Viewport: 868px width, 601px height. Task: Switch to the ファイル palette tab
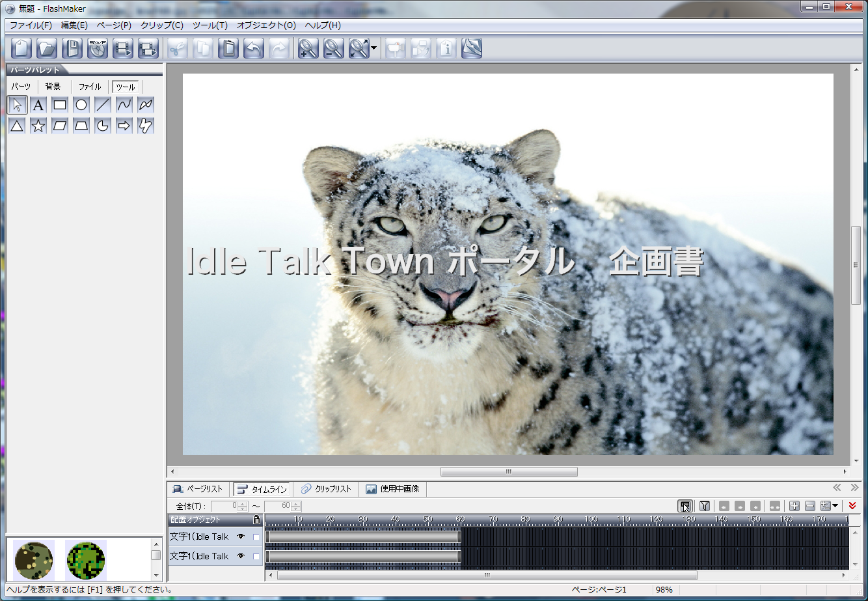click(x=90, y=87)
